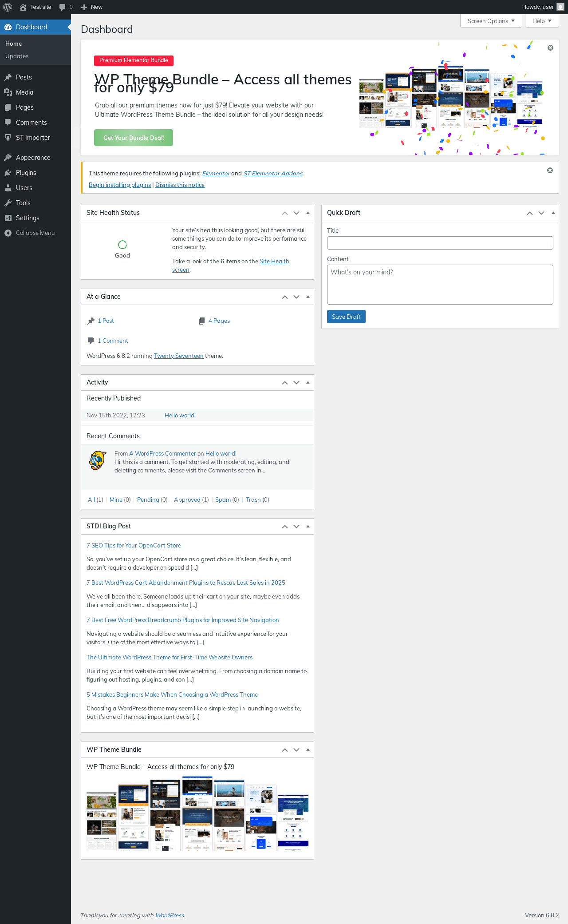Click the Collapse Menu icon

[x=8, y=233]
